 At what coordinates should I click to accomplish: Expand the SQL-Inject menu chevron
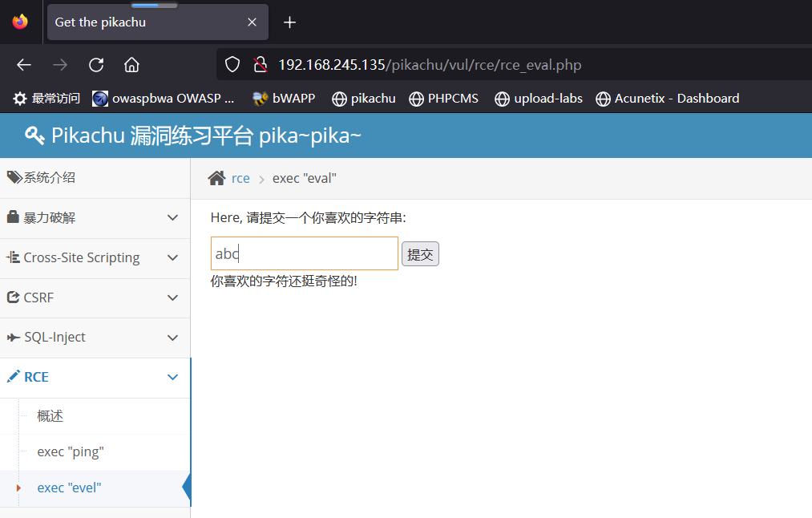pos(173,338)
